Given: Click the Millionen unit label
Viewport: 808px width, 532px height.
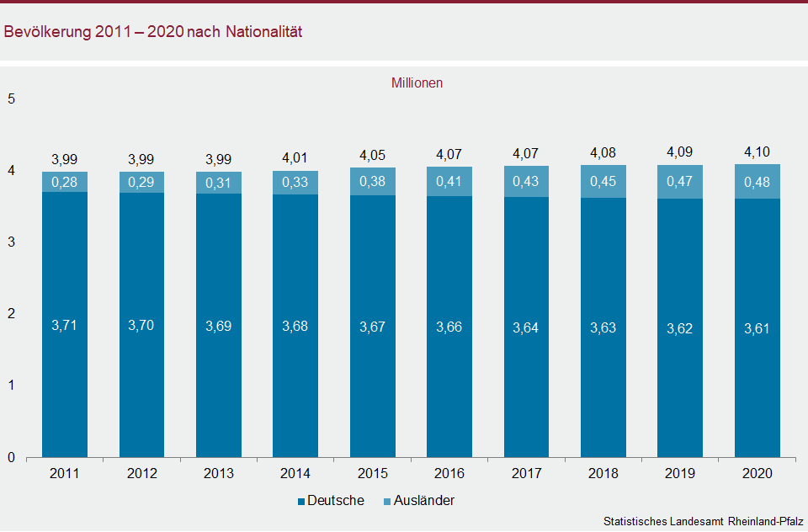Looking at the screenshot, I should tap(417, 83).
